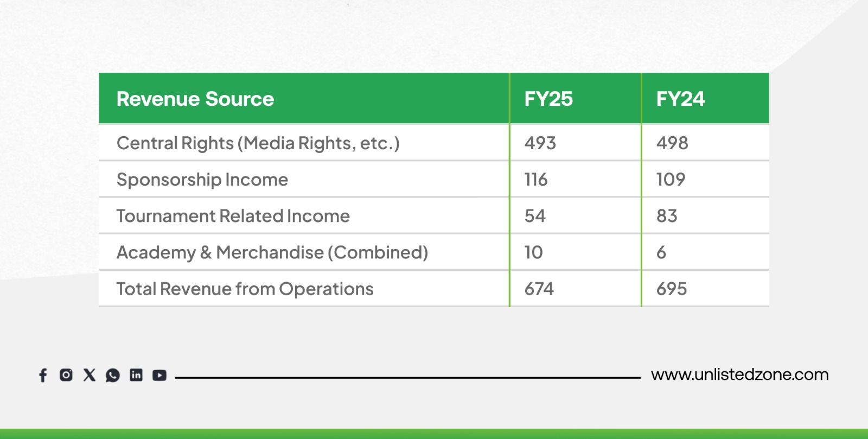Visit www.unlistedzone.com link
Screen dimensions: 868x439
pyautogui.click(x=739, y=374)
